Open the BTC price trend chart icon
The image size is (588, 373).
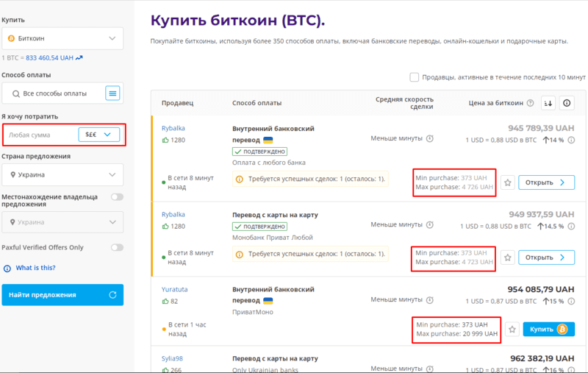79,58
